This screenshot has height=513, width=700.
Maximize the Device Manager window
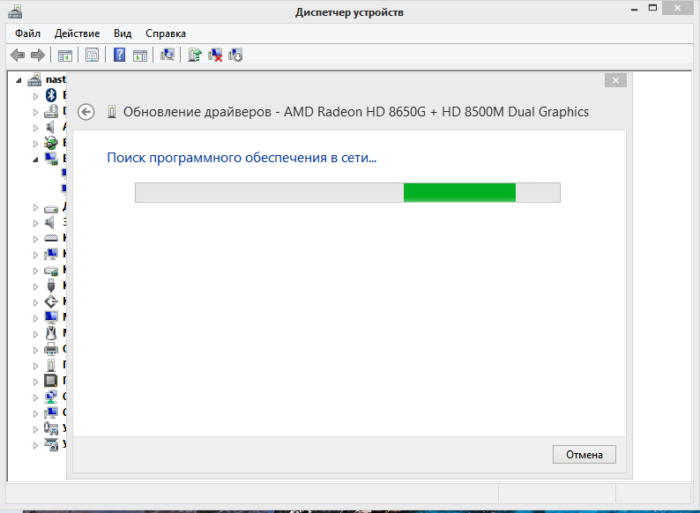tap(653, 8)
